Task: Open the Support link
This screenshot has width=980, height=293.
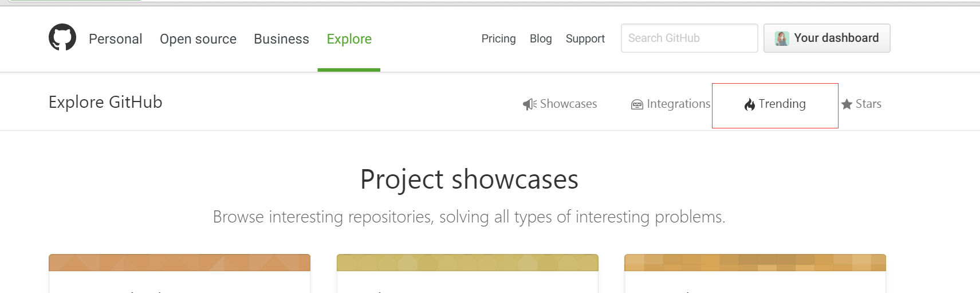Action: (585, 38)
